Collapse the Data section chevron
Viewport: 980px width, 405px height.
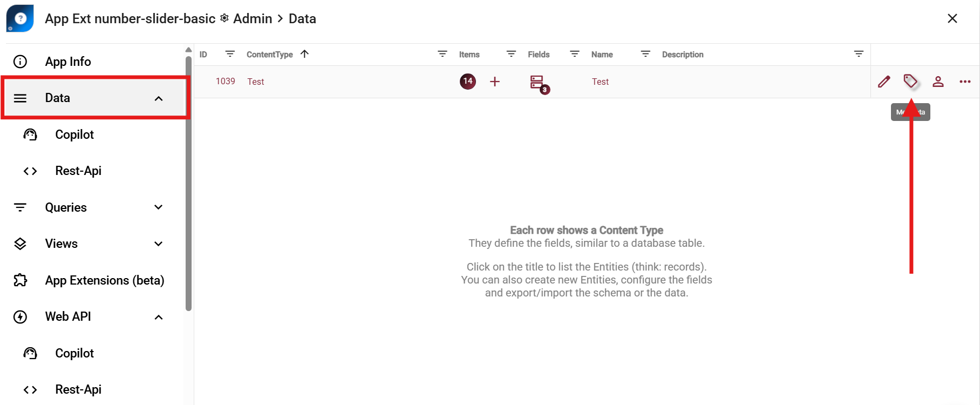click(x=159, y=98)
